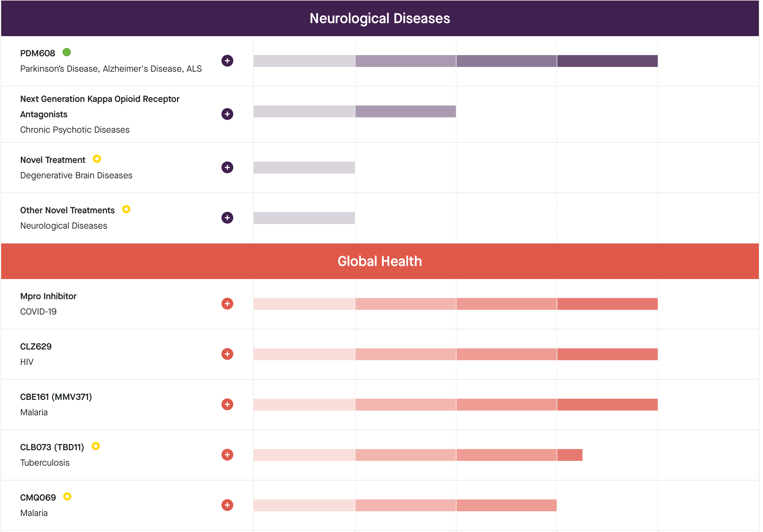Click darkest purple segment of PDM608 progress bar
The width and height of the screenshot is (763, 532).
[x=607, y=61]
